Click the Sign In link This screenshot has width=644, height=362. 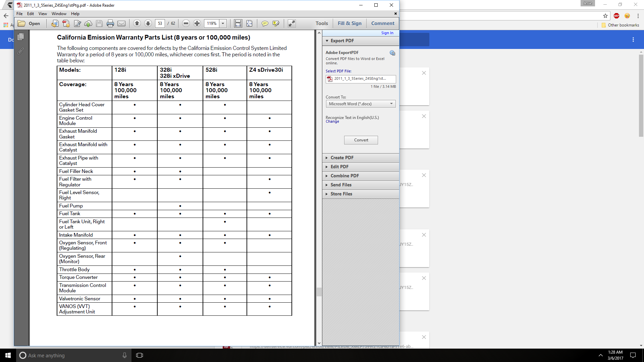click(387, 33)
